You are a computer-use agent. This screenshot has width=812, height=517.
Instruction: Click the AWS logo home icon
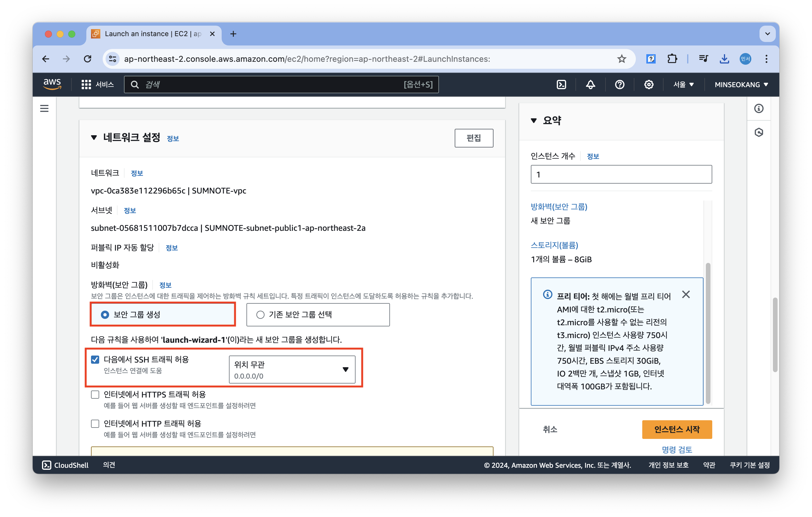click(x=52, y=84)
